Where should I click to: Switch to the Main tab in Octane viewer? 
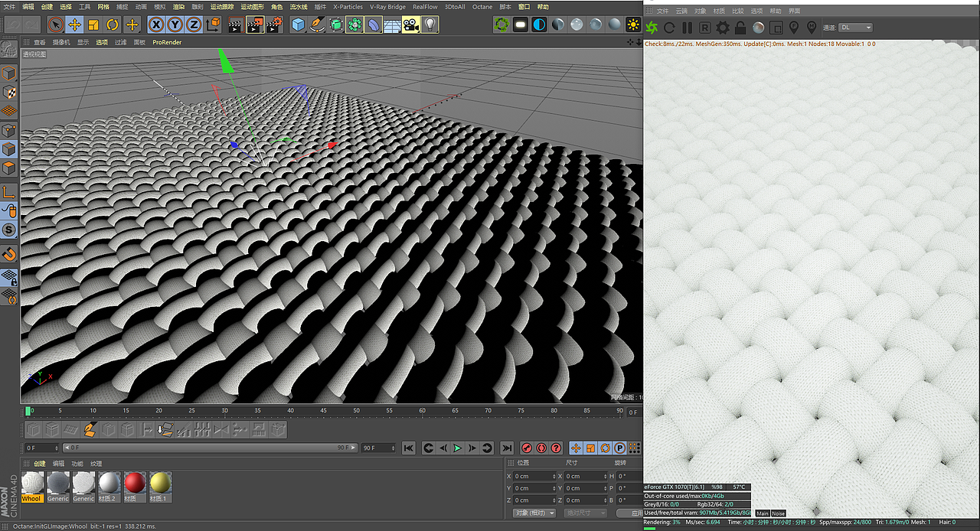[762, 513]
